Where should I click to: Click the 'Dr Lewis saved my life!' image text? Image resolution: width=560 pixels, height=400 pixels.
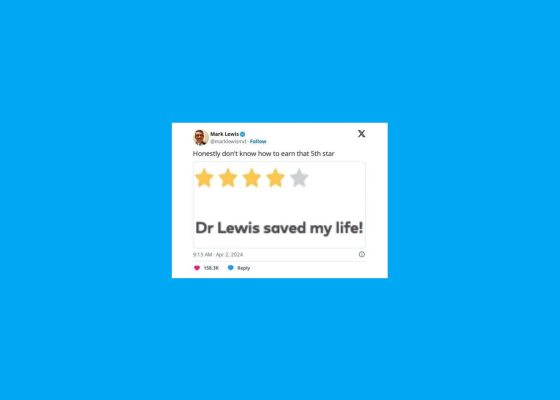[279, 228]
